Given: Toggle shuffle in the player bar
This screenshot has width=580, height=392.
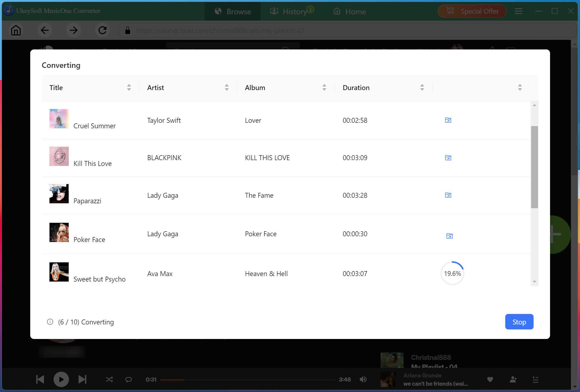Looking at the screenshot, I should tap(109, 380).
